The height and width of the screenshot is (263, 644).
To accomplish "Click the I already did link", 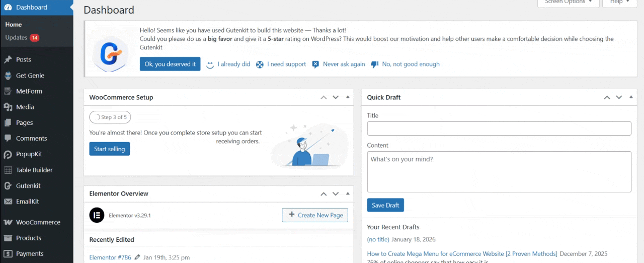I will point(234,64).
